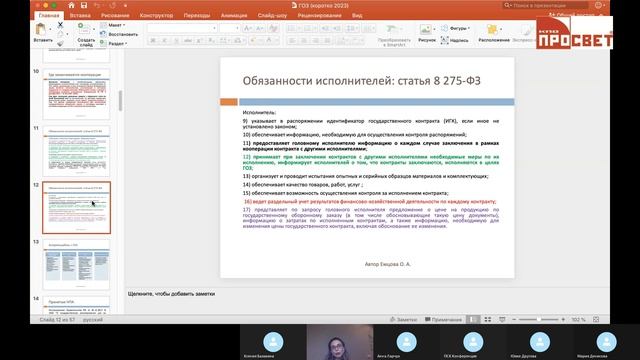
Task: Open Макет layout dropdown
Action: (113, 25)
